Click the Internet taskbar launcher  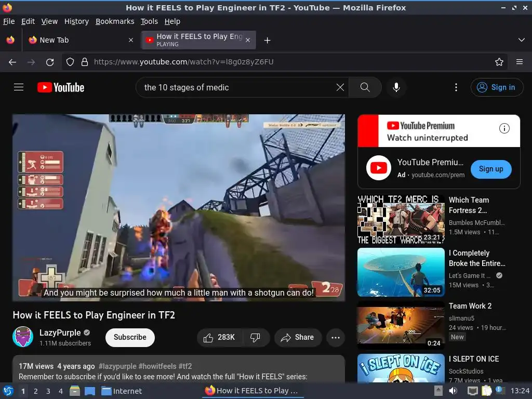click(x=122, y=391)
